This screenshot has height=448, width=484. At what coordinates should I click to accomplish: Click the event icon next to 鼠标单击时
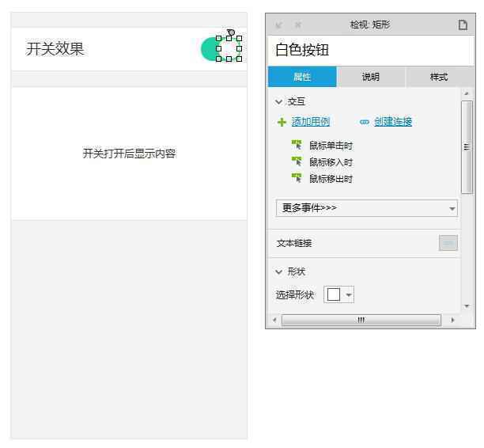[x=297, y=145]
